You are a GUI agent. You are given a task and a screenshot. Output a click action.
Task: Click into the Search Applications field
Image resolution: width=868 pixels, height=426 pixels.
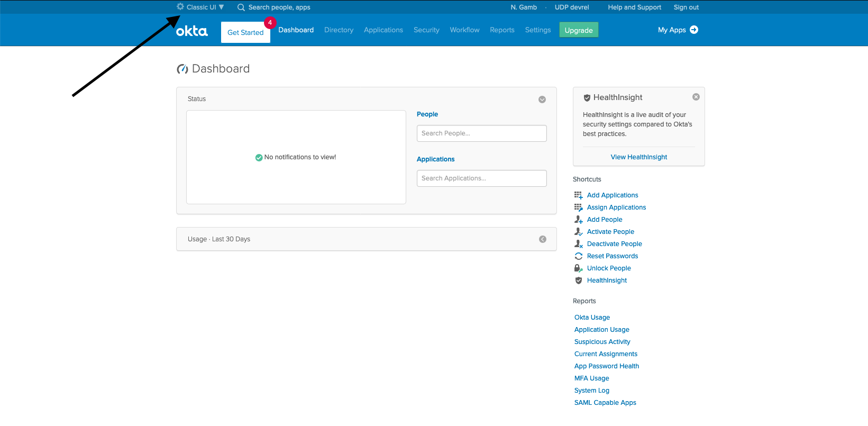tap(481, 178)
